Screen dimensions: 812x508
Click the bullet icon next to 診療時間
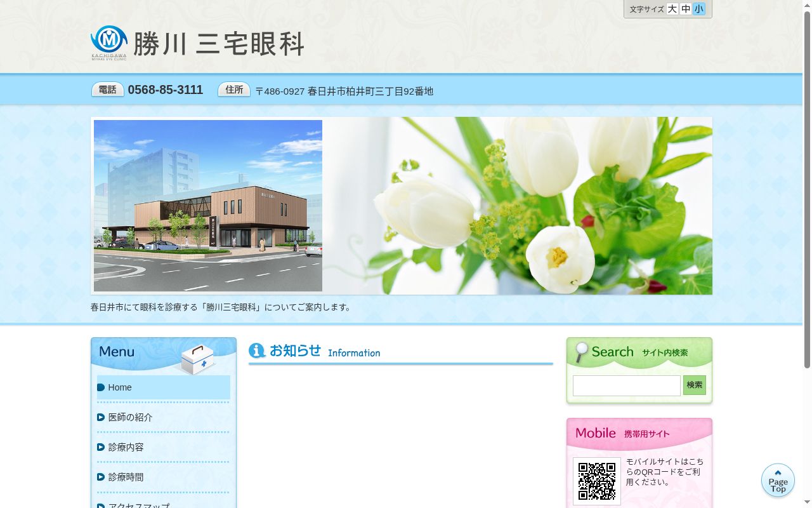tap(101, 477)
